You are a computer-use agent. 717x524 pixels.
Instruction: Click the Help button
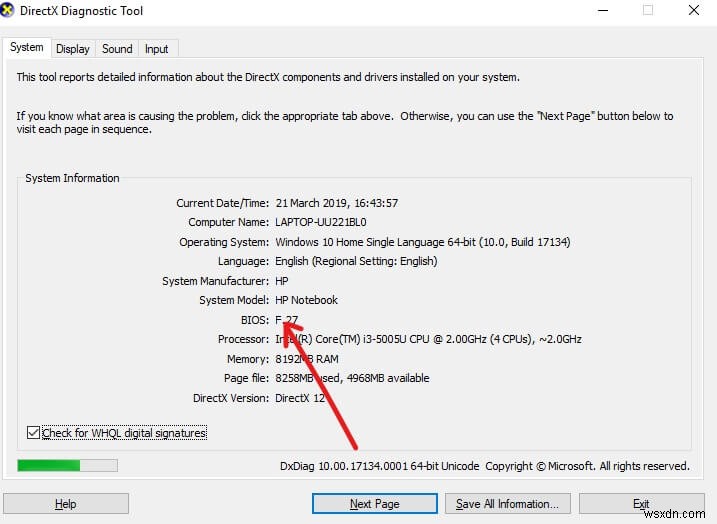[66, 503]
